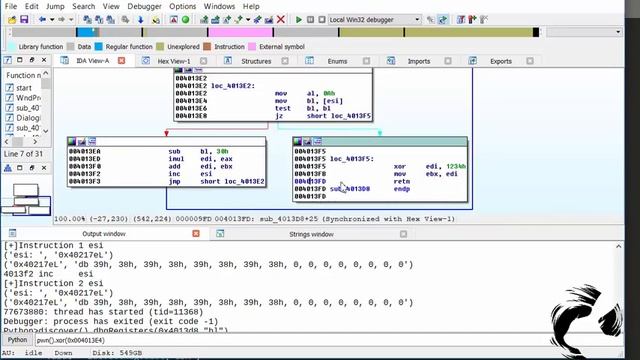
Task: Open the Jump menu
Action: pyautogui.click(x=55, y=6)
